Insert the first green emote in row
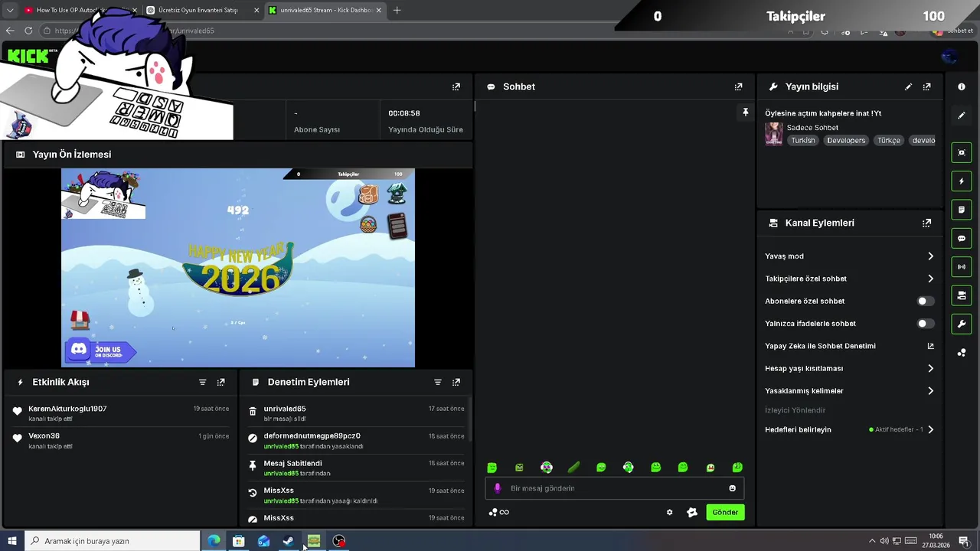Screen dimensions: 980x551 pos(492,468)
